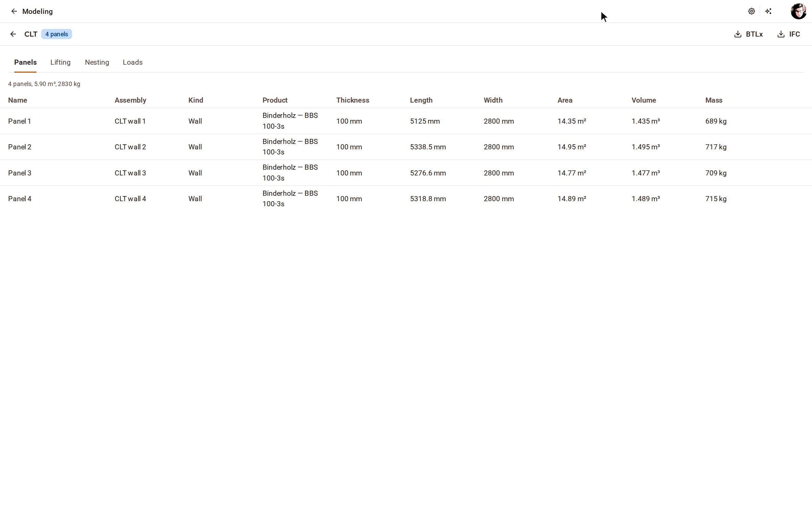Image resolution: width=812 pixels, height=508 pixels.
Task: Click the panels summary line 5.90 m³
Action: pos(44,84)
